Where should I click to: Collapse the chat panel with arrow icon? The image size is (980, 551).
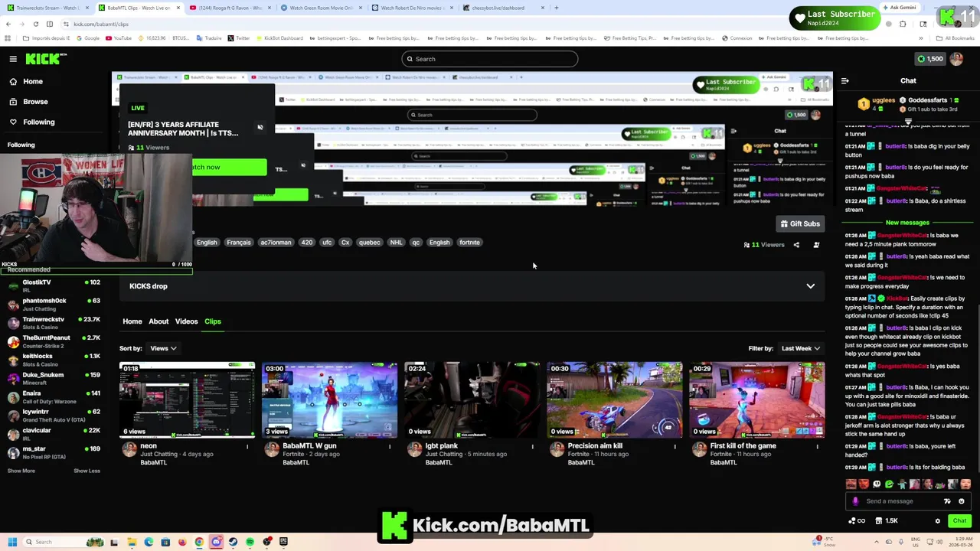coord(845,80)
